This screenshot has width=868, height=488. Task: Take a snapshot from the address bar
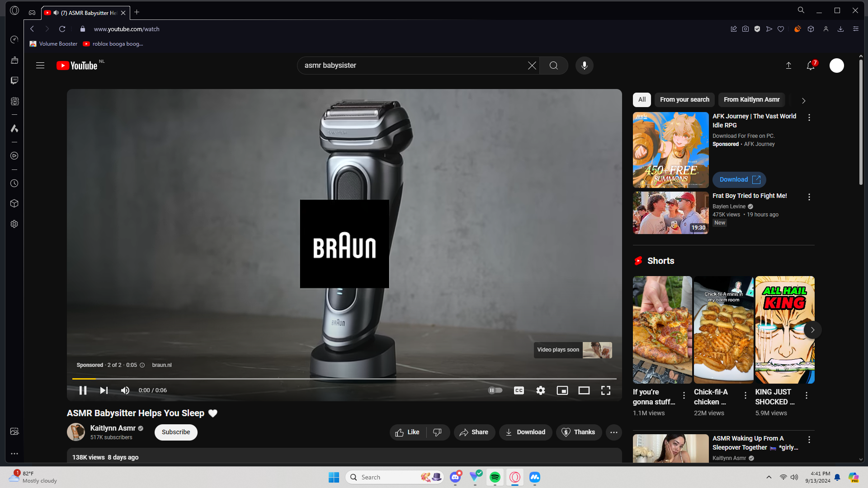(x=745, y=29)
